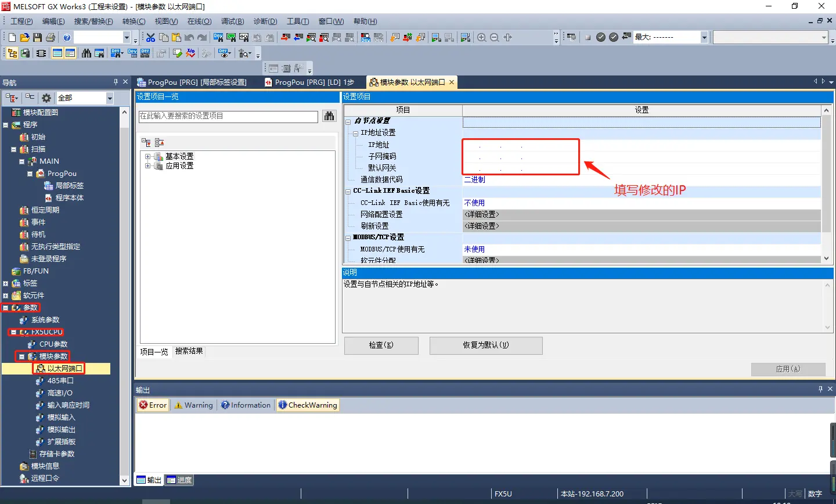
Task: Paste with the clipboard toolbar icon
Action: (x=176, y=37)
